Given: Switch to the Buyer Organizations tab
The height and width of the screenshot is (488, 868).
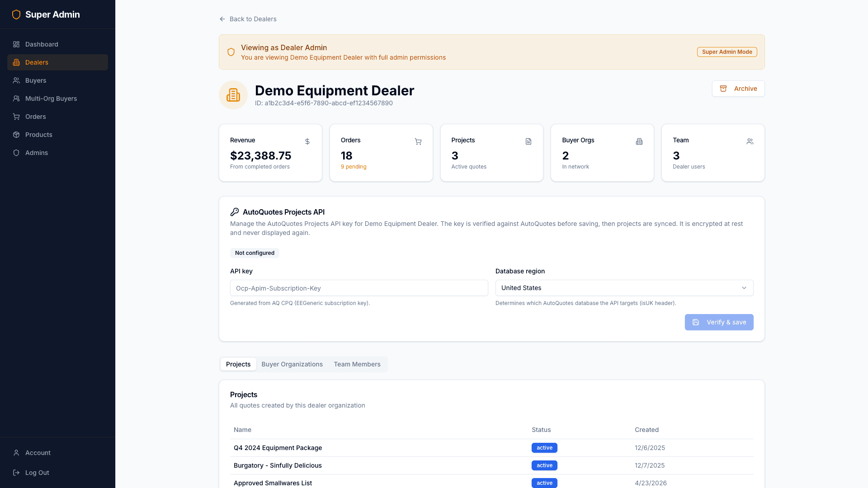Looking at the screenshot, I should (x=292, y=364).
